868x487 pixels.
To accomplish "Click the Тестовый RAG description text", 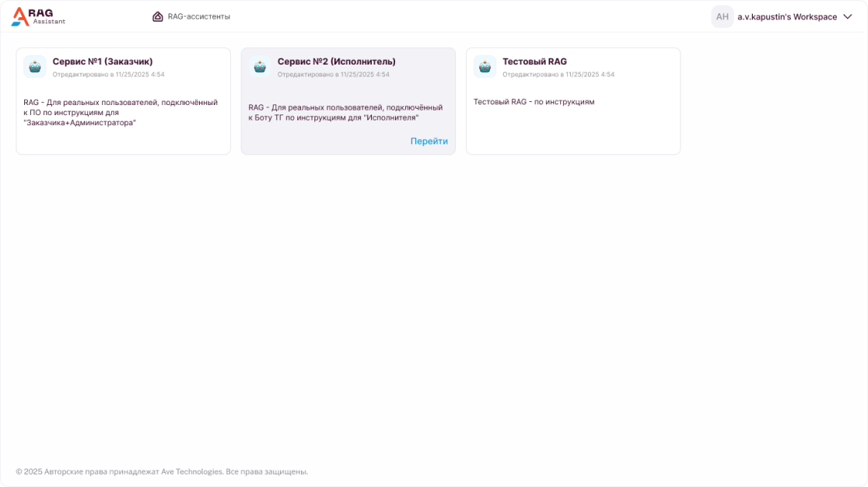I will pyautogui.click(x=534, y=102).
